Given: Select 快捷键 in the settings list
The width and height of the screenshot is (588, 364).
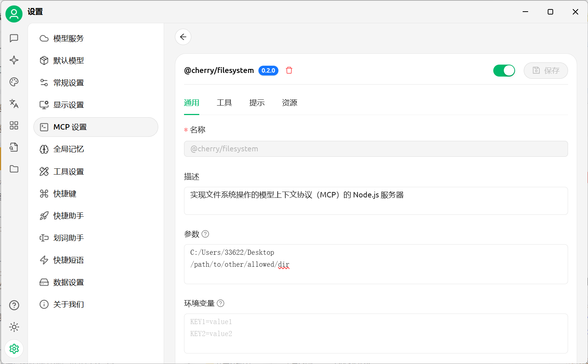Looking at the screenshot, I should [65, 194].
